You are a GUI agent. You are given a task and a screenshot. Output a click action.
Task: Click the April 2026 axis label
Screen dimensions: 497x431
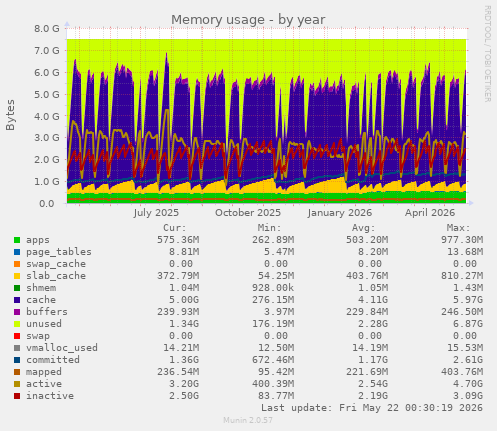[430, 213]
